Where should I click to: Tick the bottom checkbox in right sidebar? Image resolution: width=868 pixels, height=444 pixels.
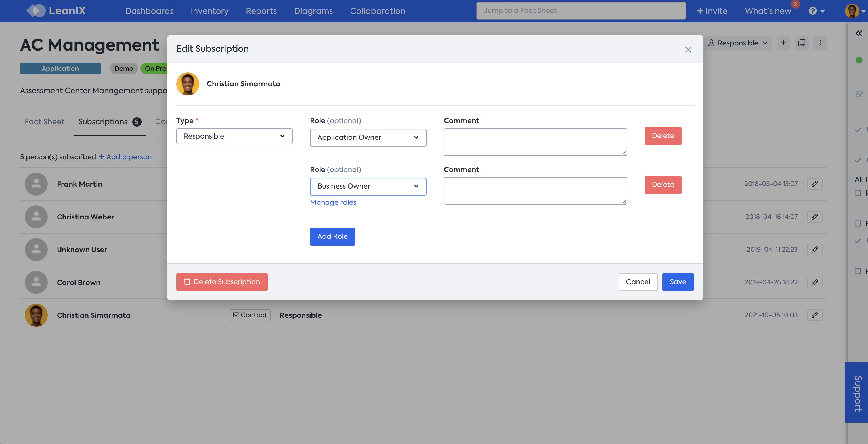tap(858, 271)
